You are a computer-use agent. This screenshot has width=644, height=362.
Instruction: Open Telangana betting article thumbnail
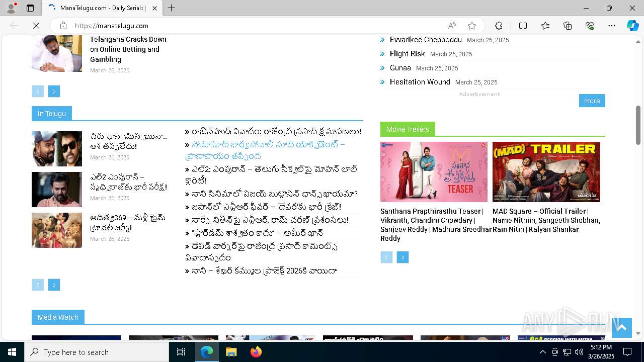57,53
